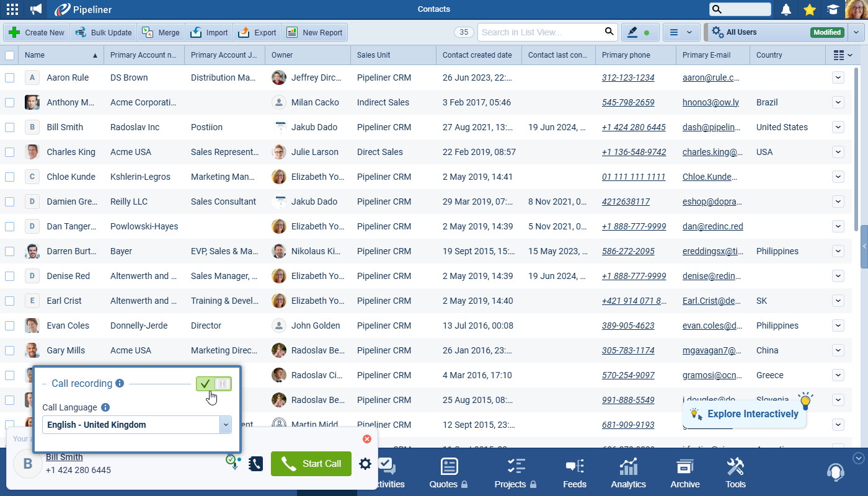Image resolution: width=868 pixels, height=496 pixels.
Task: Click the Search in List View field
Action: pyautogui.click(x=539, y=32)
